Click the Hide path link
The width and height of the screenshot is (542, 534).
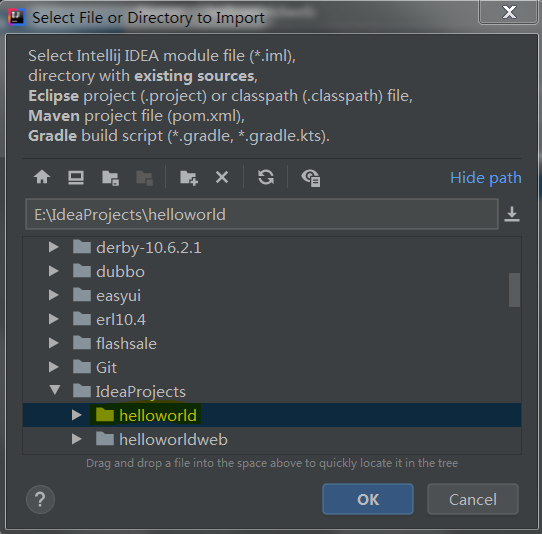point(486,178)
